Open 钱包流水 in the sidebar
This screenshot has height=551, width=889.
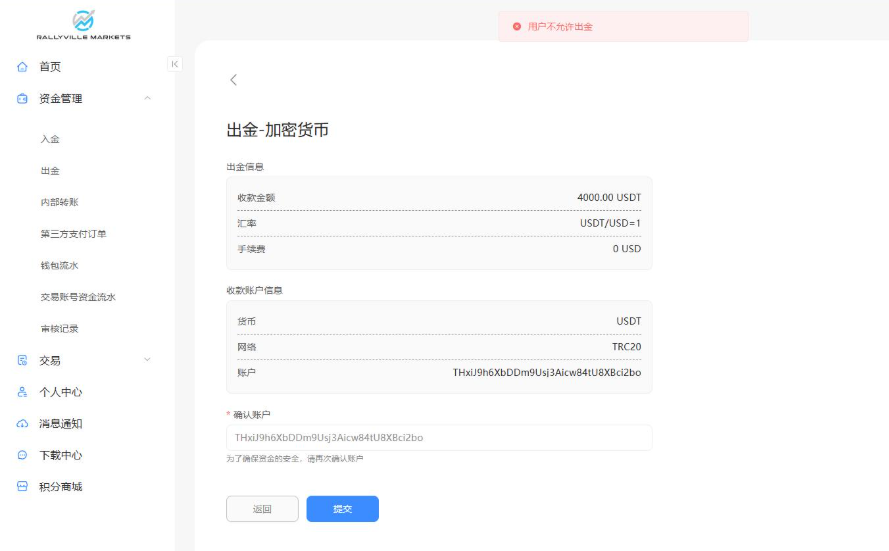[59, 265]
